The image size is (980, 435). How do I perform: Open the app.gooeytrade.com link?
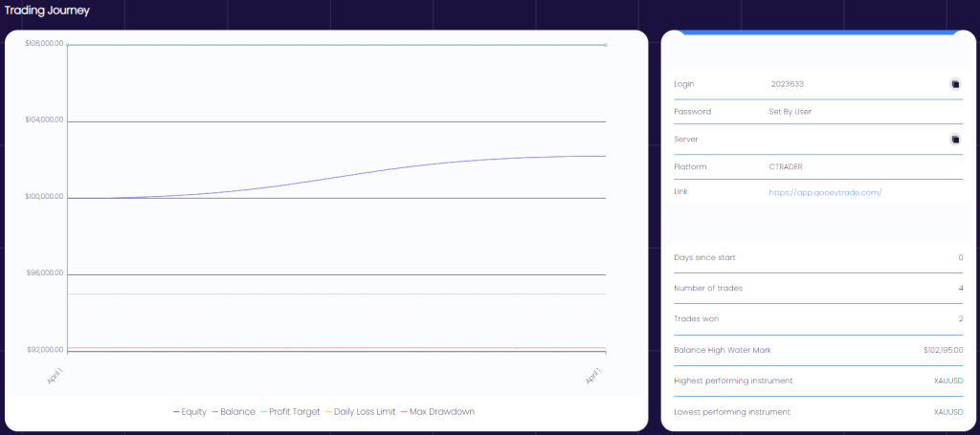(825, 192)
